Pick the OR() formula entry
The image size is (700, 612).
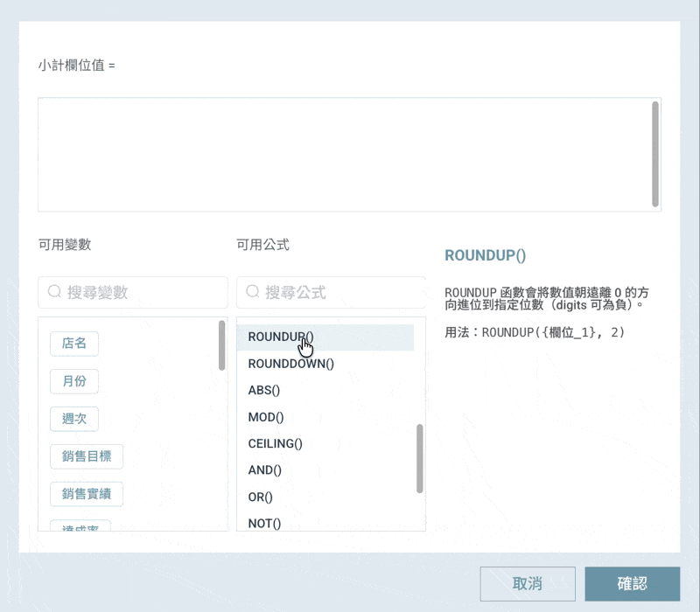click(261, 497)
